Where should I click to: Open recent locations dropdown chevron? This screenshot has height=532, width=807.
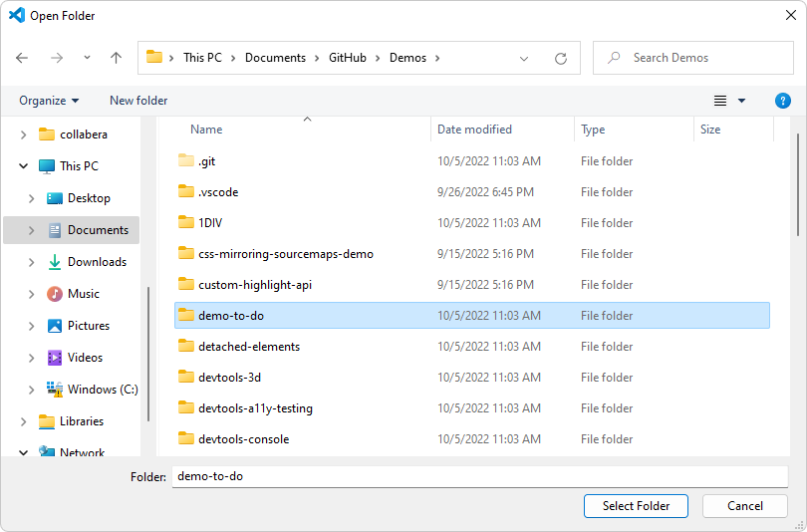tap(87, 58)
